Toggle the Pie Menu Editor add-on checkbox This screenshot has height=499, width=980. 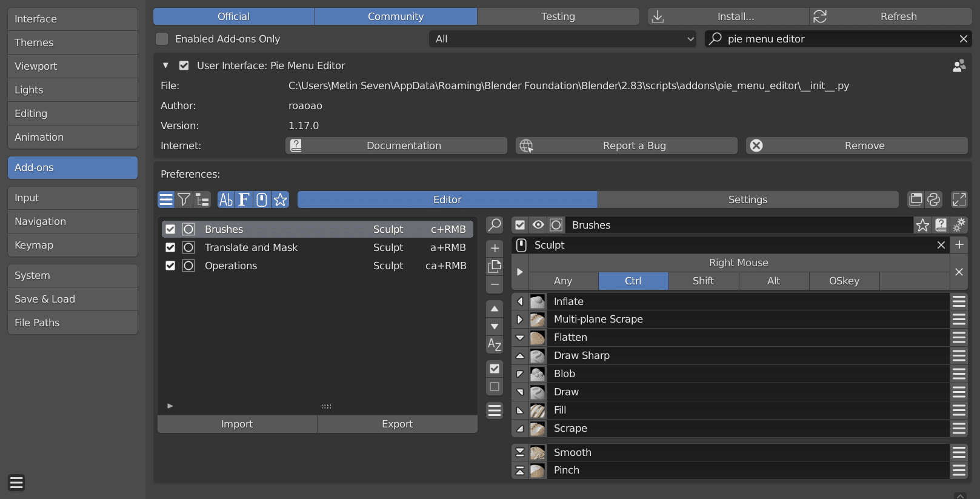pos(184,65)
